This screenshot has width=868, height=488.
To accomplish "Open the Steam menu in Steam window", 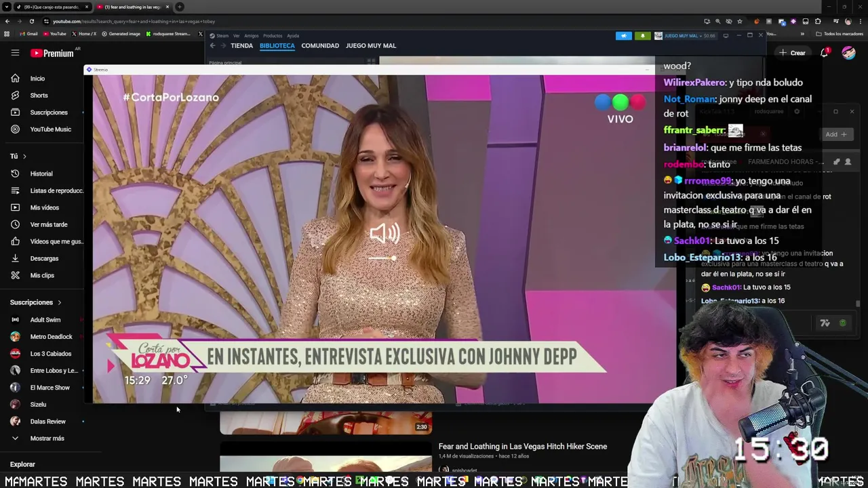I will (220, 35).
